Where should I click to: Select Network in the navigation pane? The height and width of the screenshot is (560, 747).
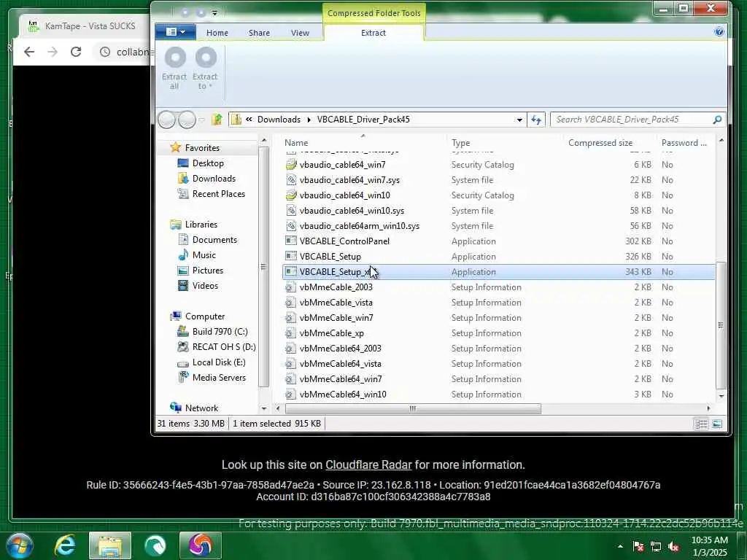[201, 408]
